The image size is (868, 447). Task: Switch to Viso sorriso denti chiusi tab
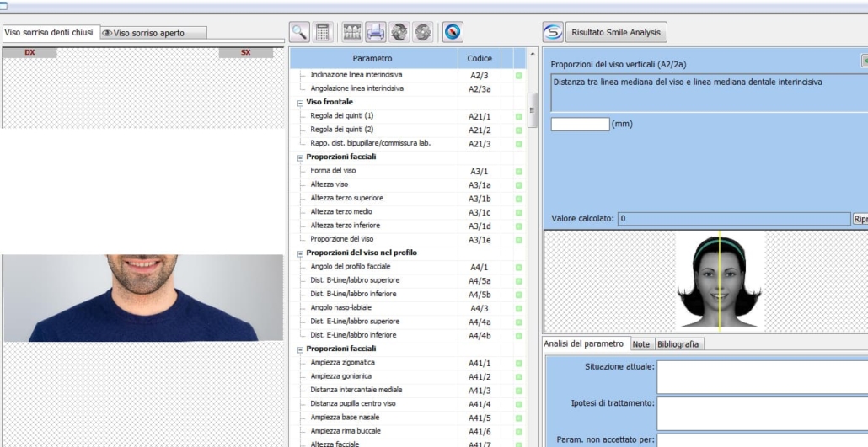(x=51, y=33)
